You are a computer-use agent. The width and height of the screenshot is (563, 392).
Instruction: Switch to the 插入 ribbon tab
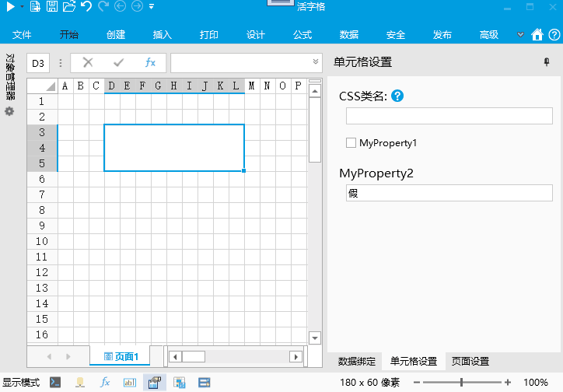163,35
